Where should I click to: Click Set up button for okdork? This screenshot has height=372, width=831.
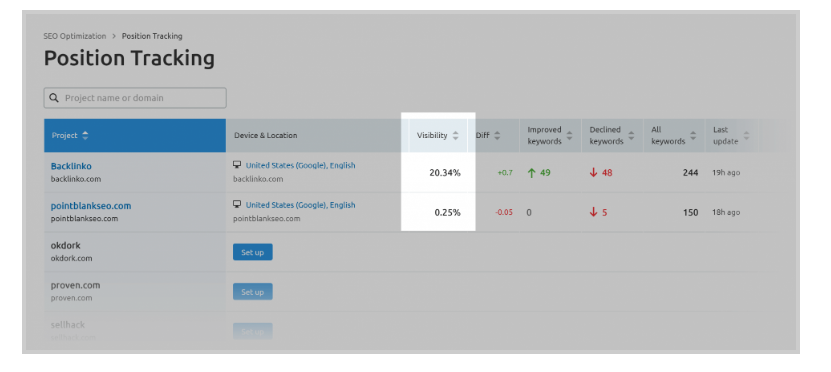(x=253, y=252)
